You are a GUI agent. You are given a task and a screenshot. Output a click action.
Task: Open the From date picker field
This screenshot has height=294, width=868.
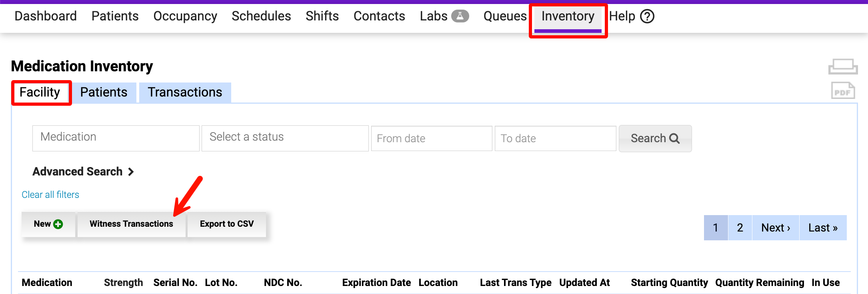coord(431,139)
